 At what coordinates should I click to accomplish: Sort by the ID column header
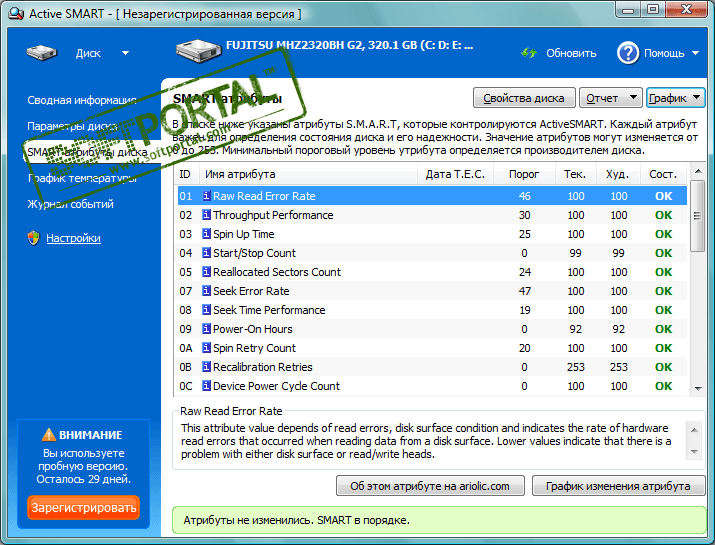187,174
